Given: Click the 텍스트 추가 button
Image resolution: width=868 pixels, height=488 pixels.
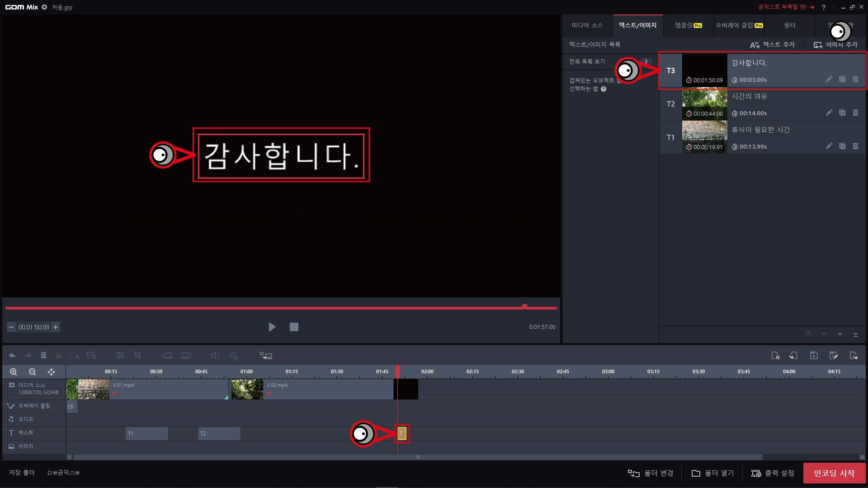Looking at the screenshot, I should click(x=772, y=45).
